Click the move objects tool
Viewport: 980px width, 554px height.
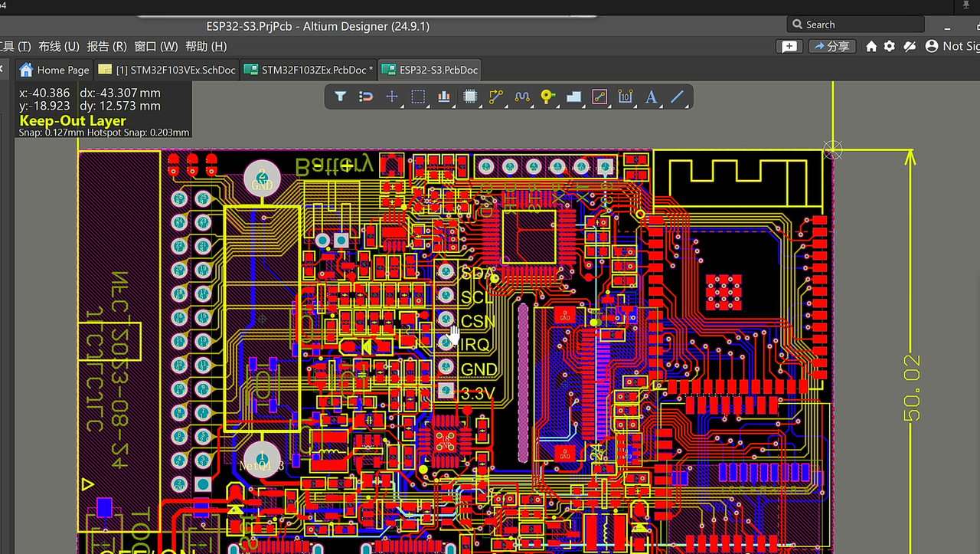[392, 97]
